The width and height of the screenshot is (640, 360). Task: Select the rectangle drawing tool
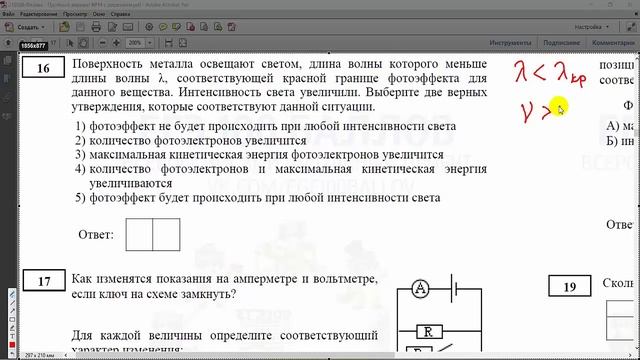(x=12, y=320)
